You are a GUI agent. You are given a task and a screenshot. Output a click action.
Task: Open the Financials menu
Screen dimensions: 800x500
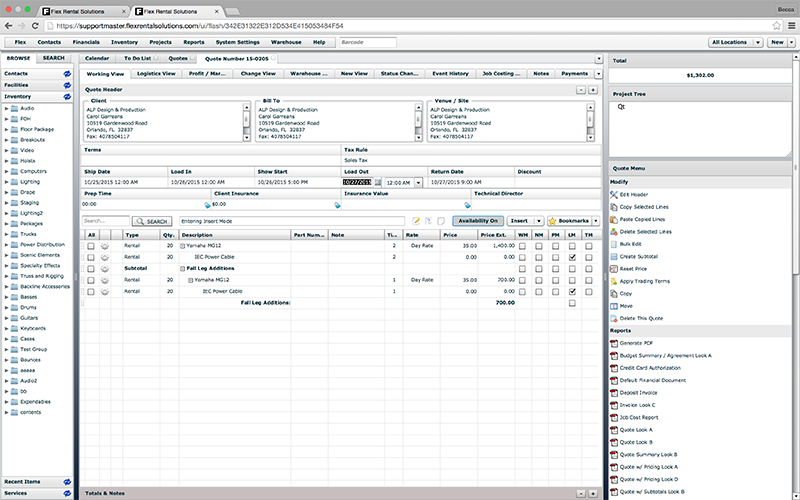pos(86,42)
